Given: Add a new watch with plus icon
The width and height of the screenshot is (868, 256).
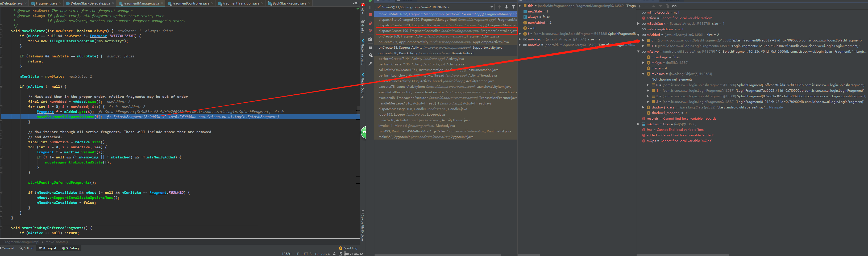Looking at the screenshot, I should (x=640, y=6).
